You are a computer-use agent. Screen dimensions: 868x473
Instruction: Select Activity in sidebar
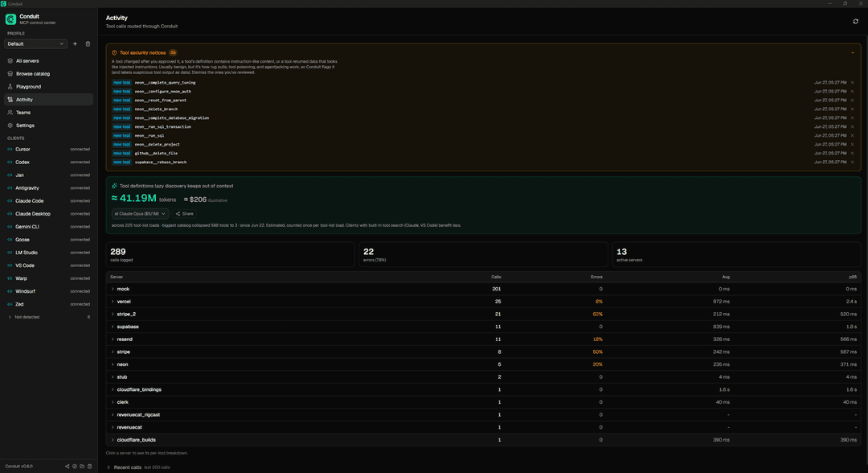click(48, 100)
